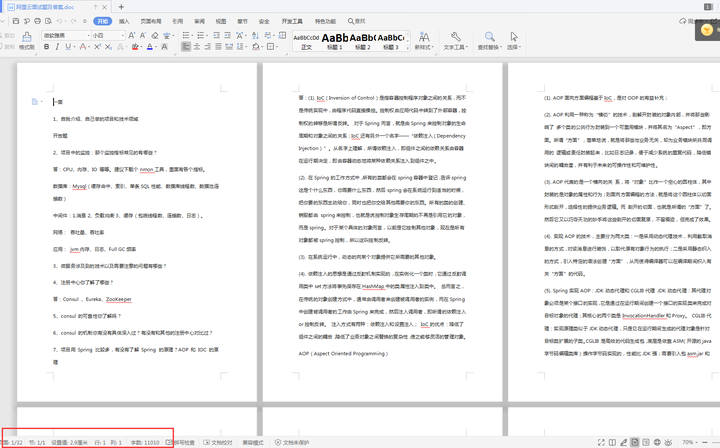
Task: Click Document Proofreading (文档校对) in status bar
Action: [x=219, y=442]
